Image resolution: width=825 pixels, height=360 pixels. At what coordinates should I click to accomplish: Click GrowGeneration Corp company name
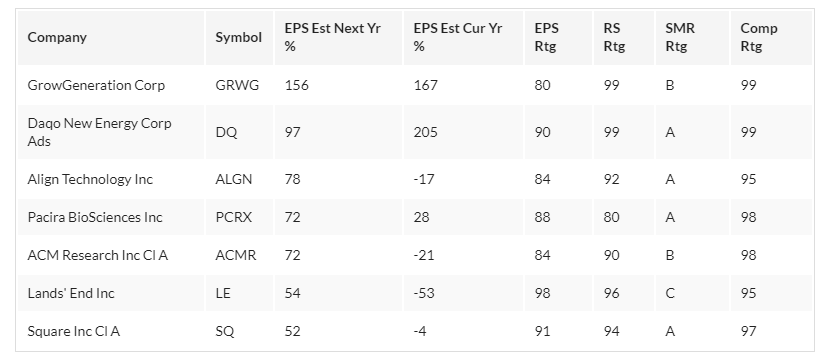[96, 85]
